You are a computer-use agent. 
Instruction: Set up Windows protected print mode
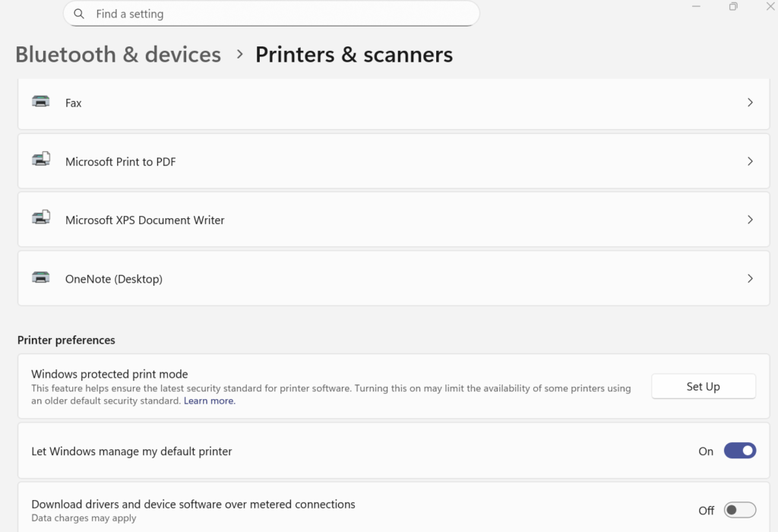pos(703,385)
